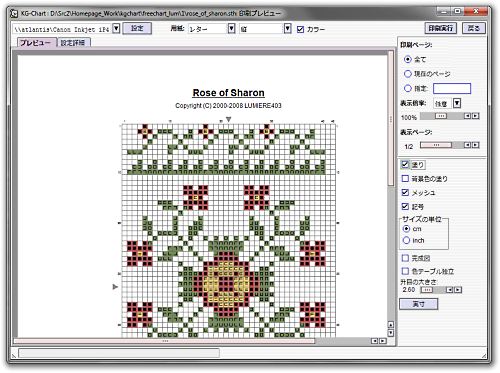This screenshot has height=373, width=500.
Task: Select the 全て all pages radio button
Action: point(408,59)
